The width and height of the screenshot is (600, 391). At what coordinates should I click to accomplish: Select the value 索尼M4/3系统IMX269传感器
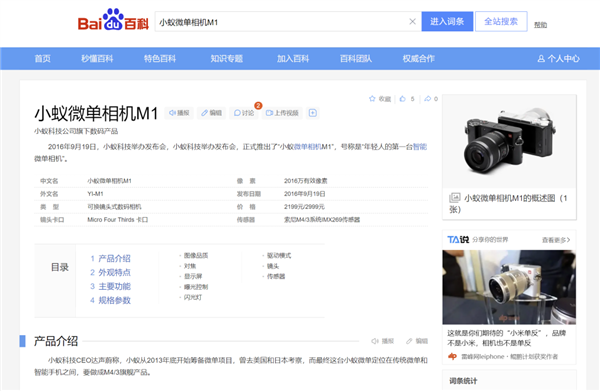(x=321, y=220)
